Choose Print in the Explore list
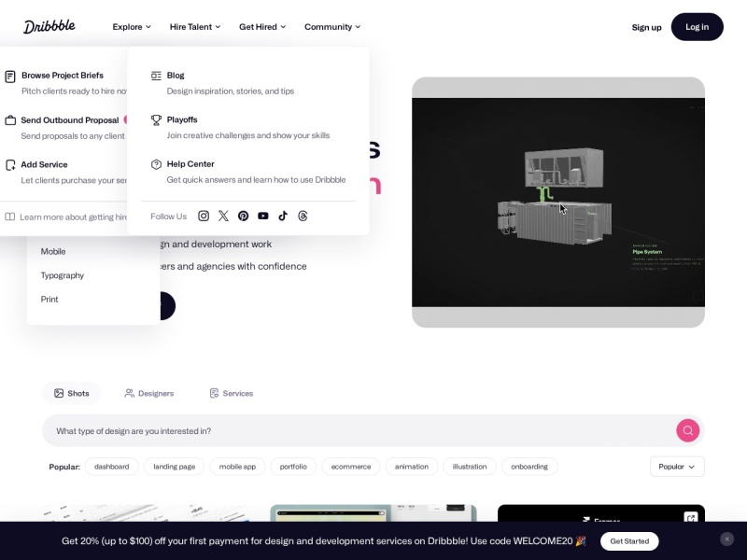 coord(49,299)
